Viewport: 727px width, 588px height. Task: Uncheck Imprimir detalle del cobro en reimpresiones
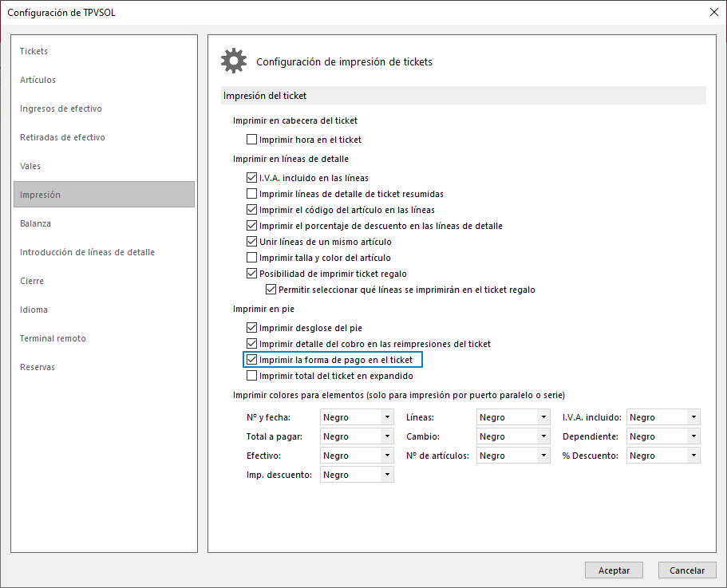click(x=251, y=344)
